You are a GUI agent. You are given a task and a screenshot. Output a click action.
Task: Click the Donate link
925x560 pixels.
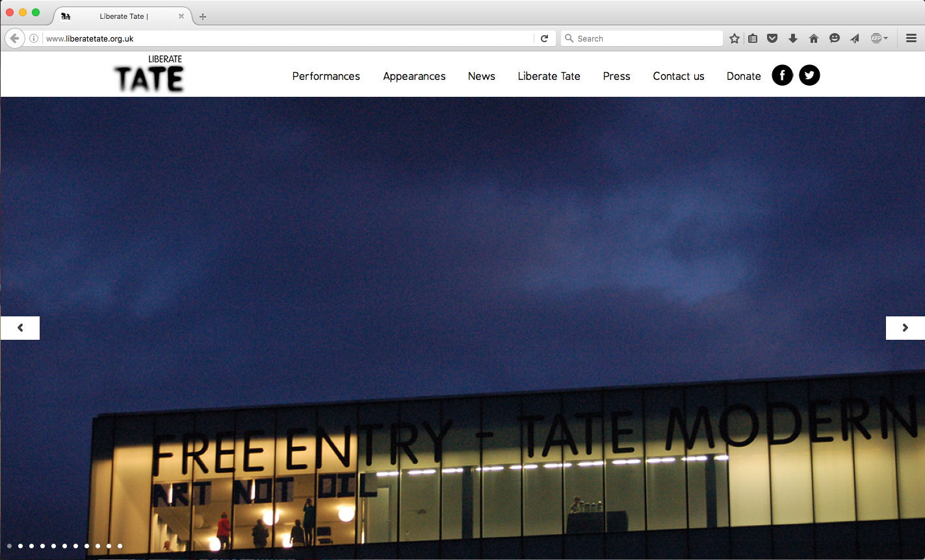(744, 76)
